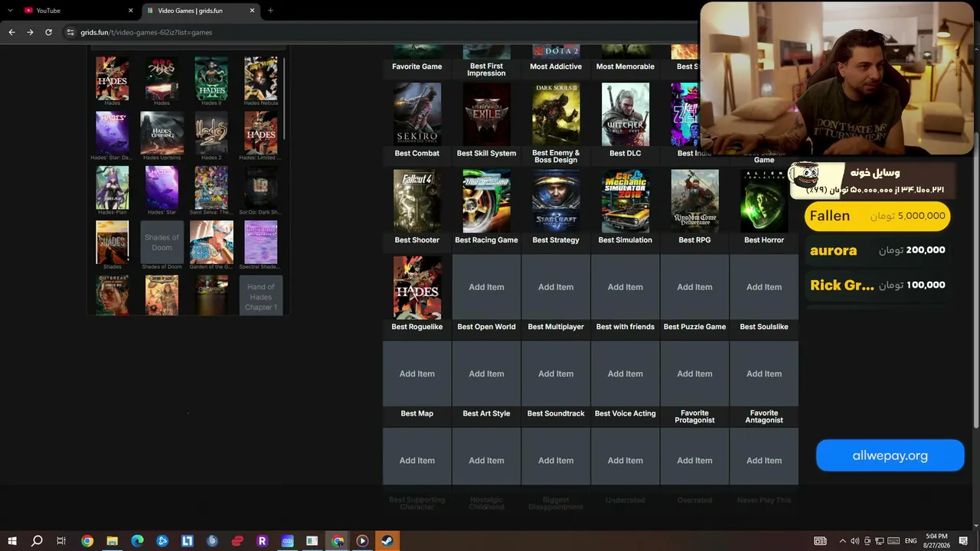Add an item for Best Soundtrack

(x=556, y=373)
